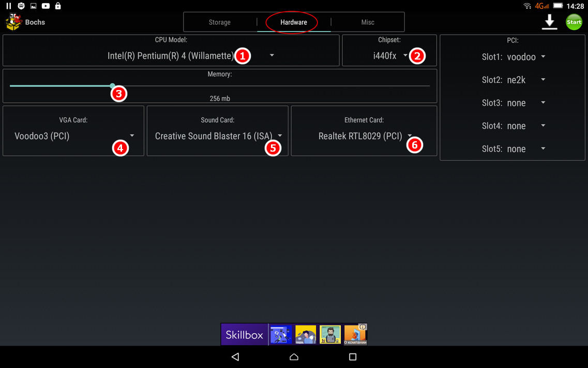Tap the Android home navigation button

[x=294, y=357]
